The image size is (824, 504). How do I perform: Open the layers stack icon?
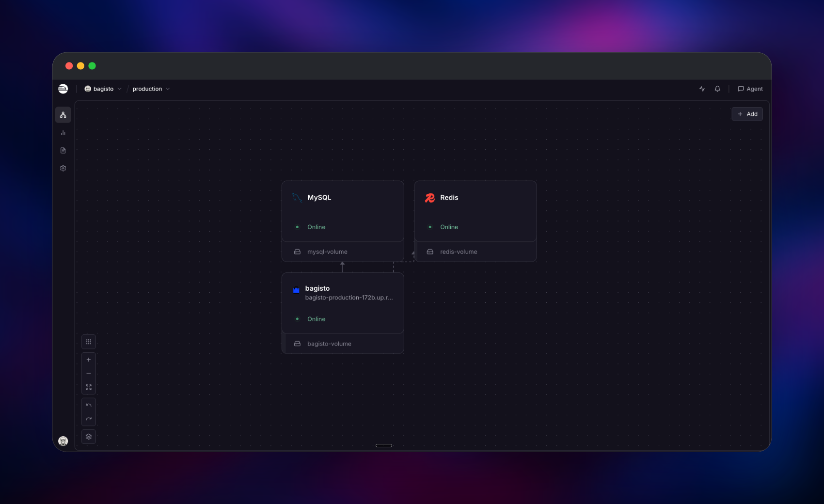(89, 437)
